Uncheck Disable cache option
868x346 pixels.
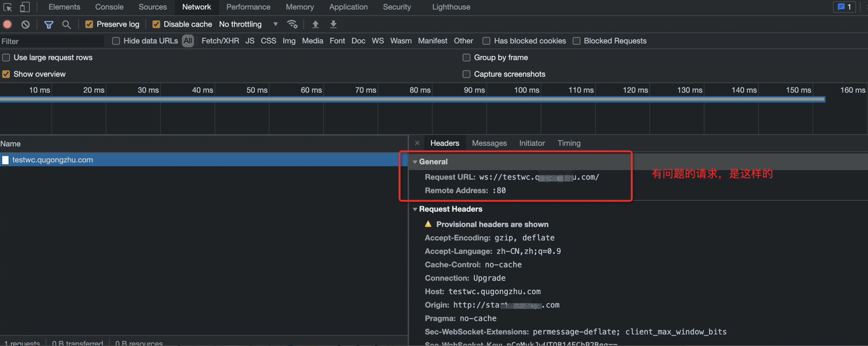(x=156, y=24)
